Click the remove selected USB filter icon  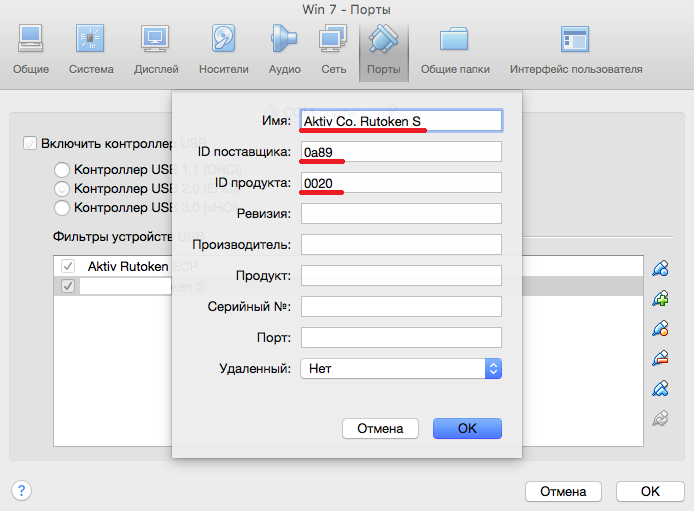(660, 358)
